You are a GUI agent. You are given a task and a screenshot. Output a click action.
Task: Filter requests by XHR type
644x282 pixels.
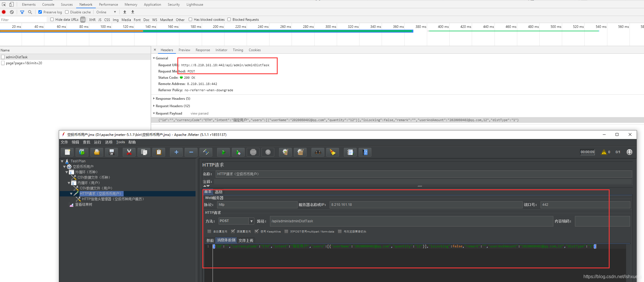[92, 20]
